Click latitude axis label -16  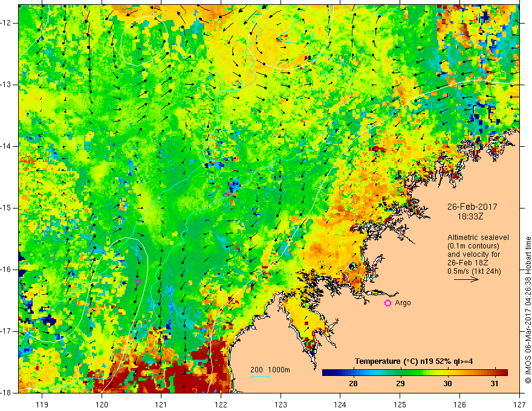coord(7,270)
